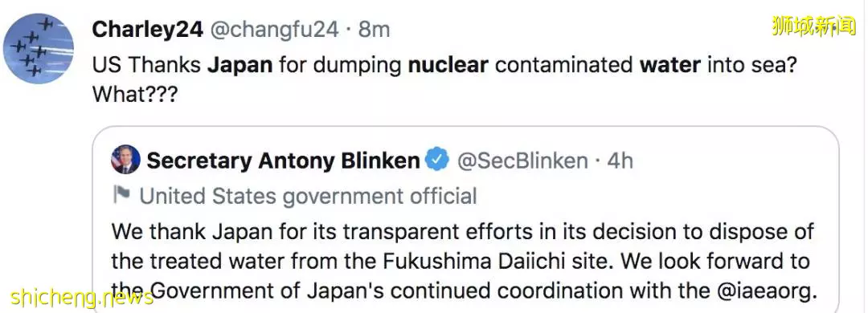Click the government official flag icon
Viewport: 868px width, 313px height.
click(x=121, y=195)
